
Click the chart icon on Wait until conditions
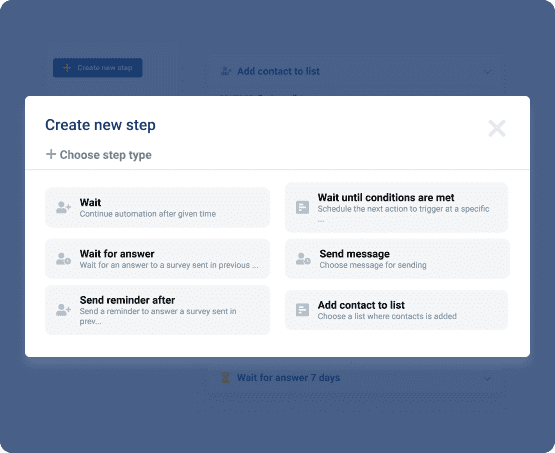click(x=302, y=207)
